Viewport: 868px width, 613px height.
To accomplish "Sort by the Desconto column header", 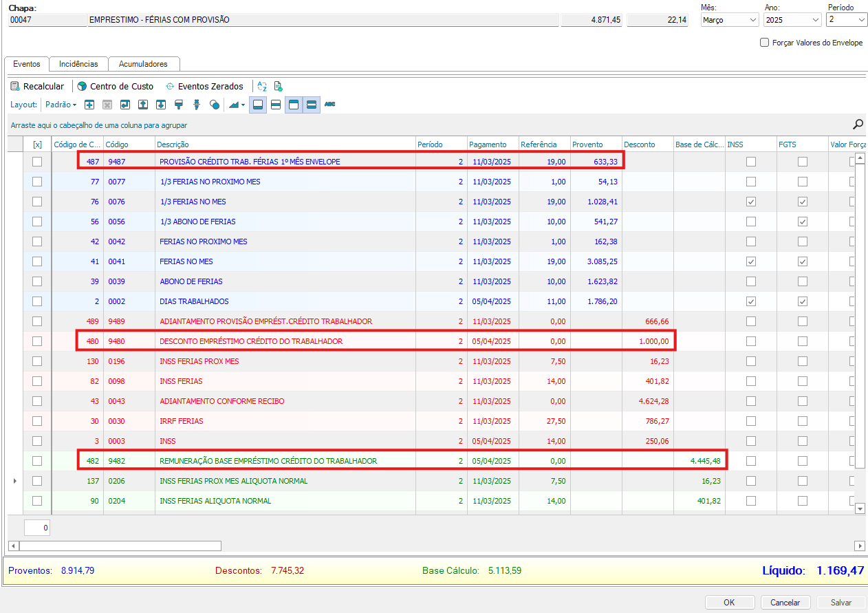I will (648, 144).
